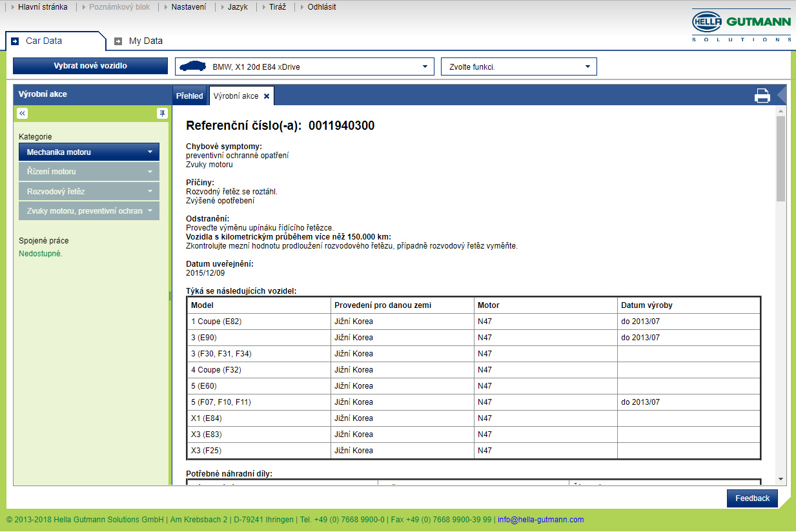Click Vybrat nové vozidlo button

click(x=90, y=66)
